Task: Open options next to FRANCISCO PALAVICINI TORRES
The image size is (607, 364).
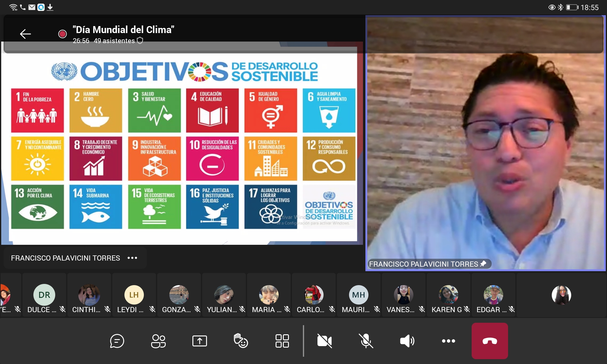Action: pyautogui.click(x=132, y=258)
